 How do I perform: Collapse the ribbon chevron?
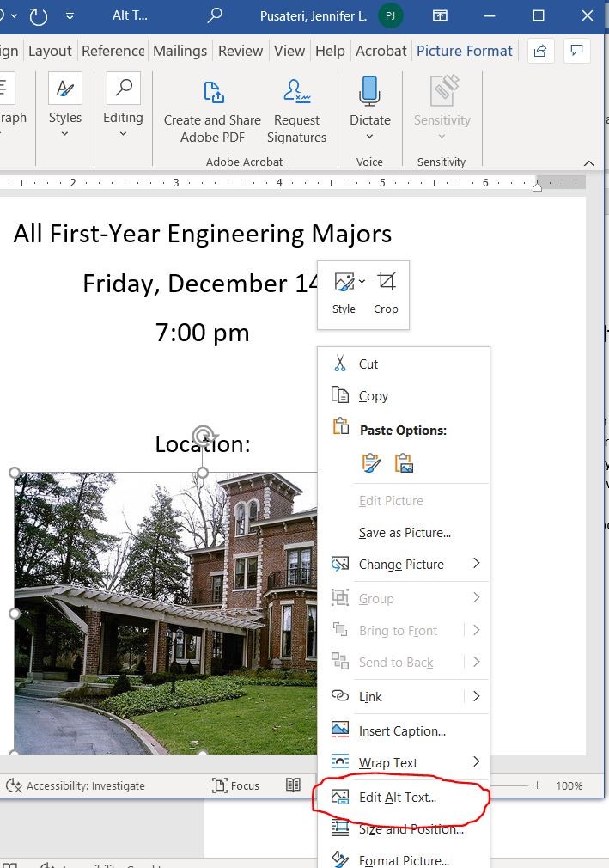pos(589,162)
